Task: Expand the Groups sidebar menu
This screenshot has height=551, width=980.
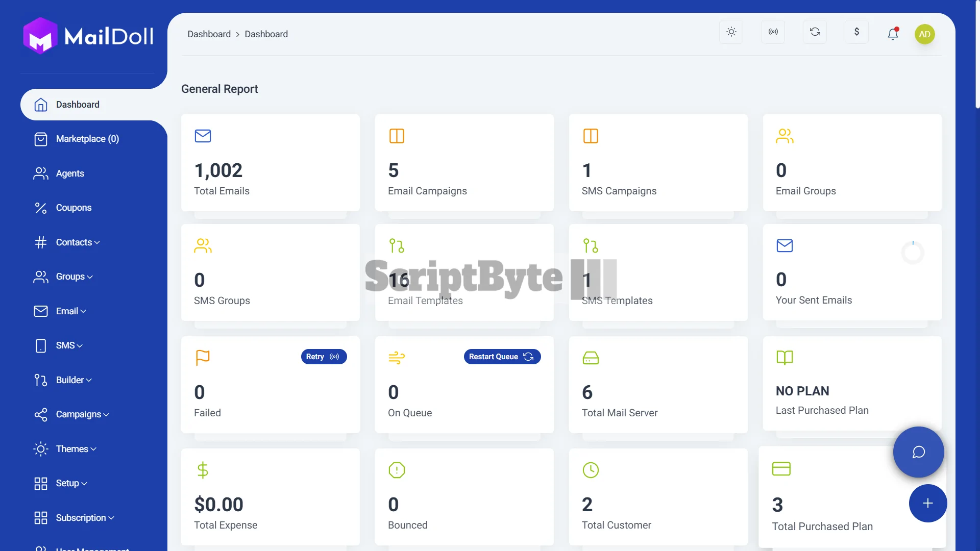Action: (x=74, y=277)
